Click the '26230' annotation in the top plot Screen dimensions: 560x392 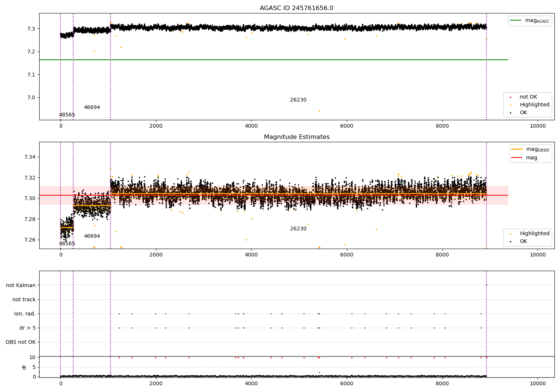(298, 100)
